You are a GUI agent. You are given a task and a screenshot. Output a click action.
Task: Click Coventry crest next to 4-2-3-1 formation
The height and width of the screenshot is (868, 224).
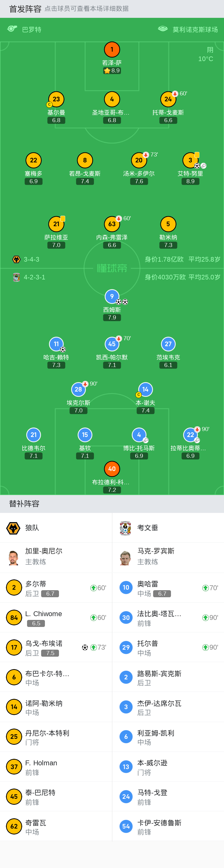pyautogui.click(x=16, y=277)
